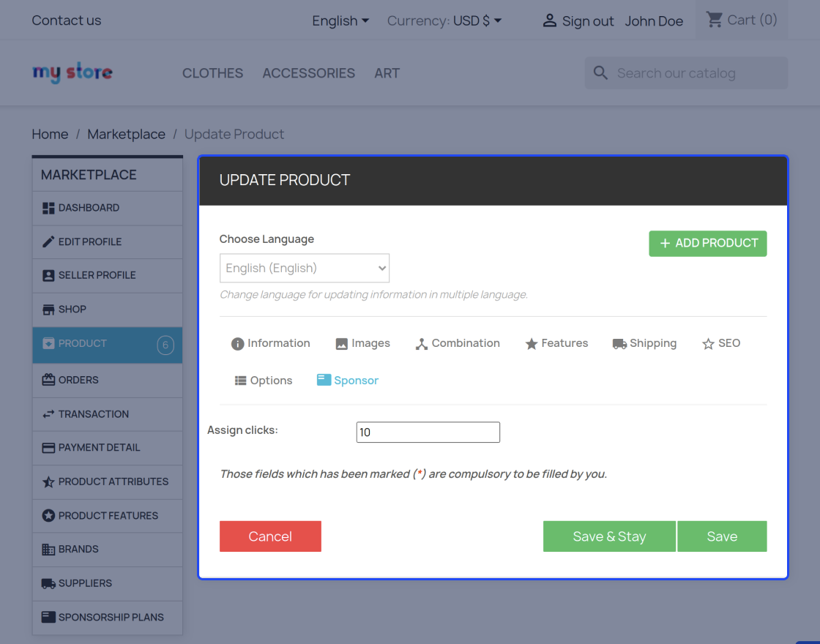This screenshot has height=644, width=820.
Task: Click the SEO tab outline star icon
Action: pos(708,344)
